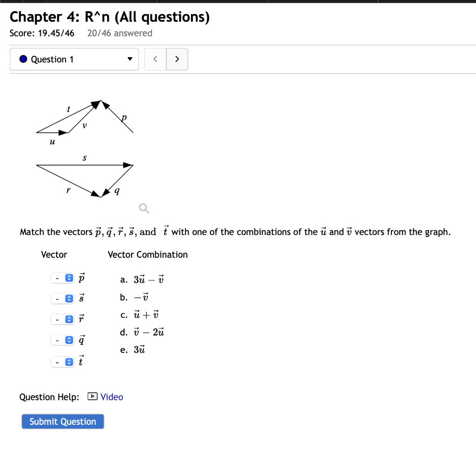The image size is (476, 450).
Task: Open the answer dropdown for vector q
Action: (62, 340)
